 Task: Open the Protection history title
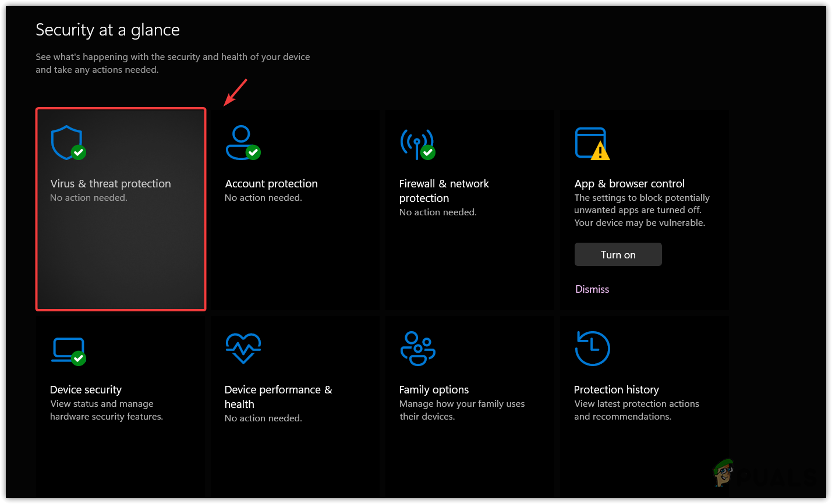click(x=616, y=390)
